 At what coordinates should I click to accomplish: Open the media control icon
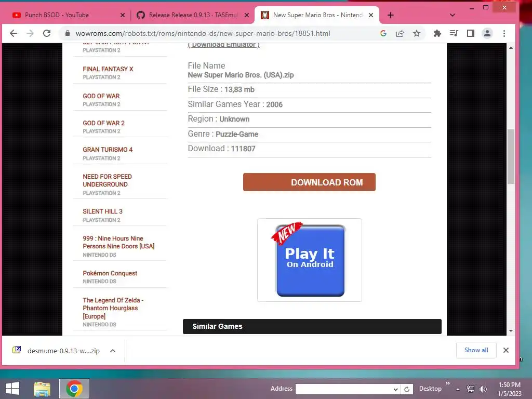click(x=454, y=33)
